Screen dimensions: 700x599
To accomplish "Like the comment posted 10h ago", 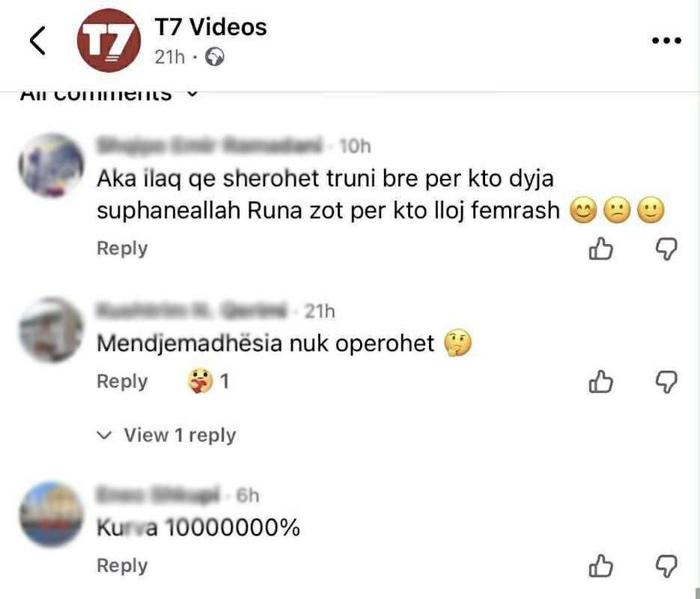I will tap(601, 249).
